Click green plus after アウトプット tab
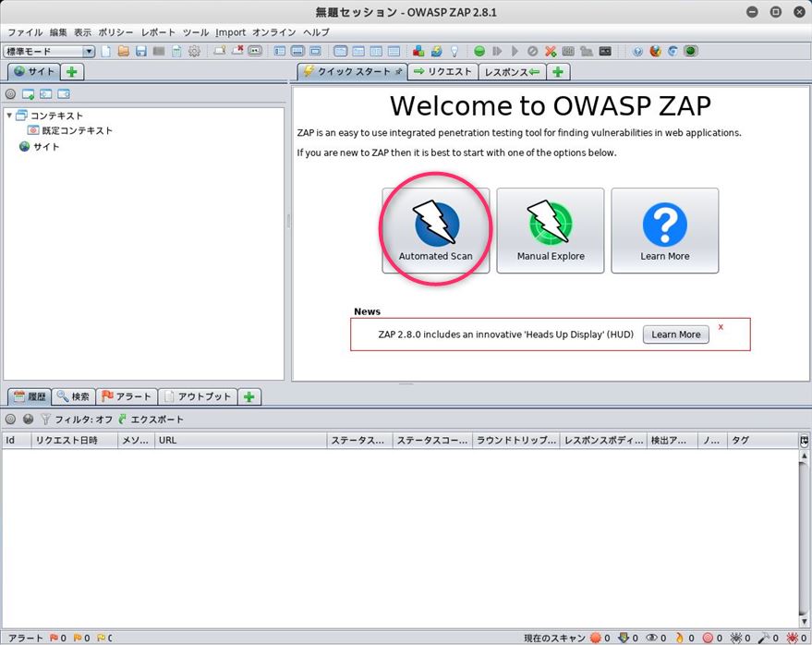 [249, 396]
